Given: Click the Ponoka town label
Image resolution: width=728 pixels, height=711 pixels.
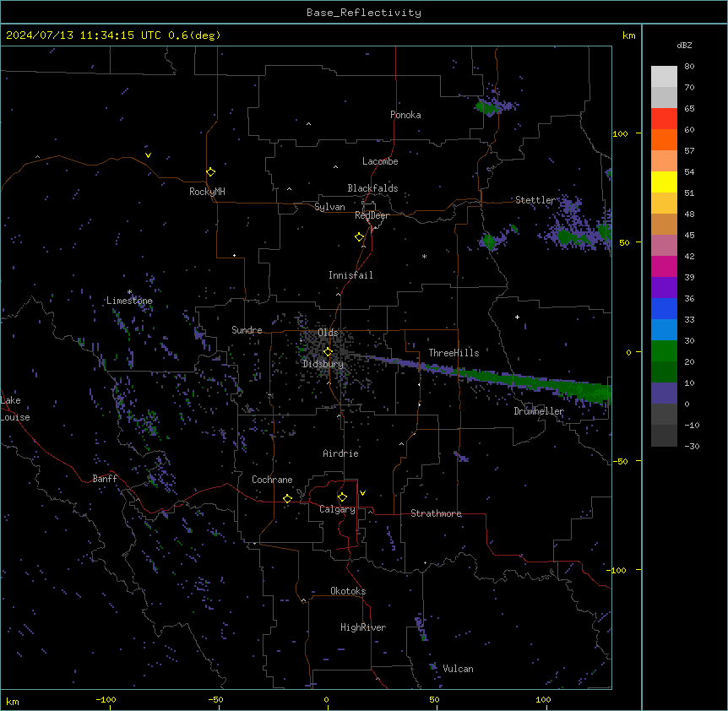Looking at the screenshot, I should tap(405, 115).
